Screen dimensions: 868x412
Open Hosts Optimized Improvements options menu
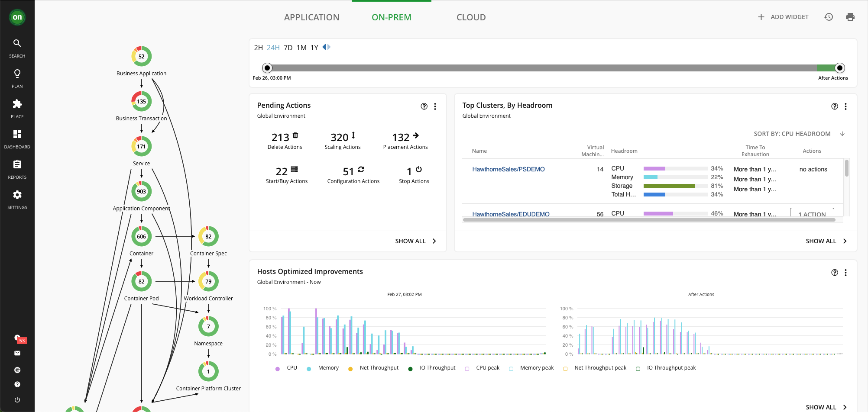point(845,273)
